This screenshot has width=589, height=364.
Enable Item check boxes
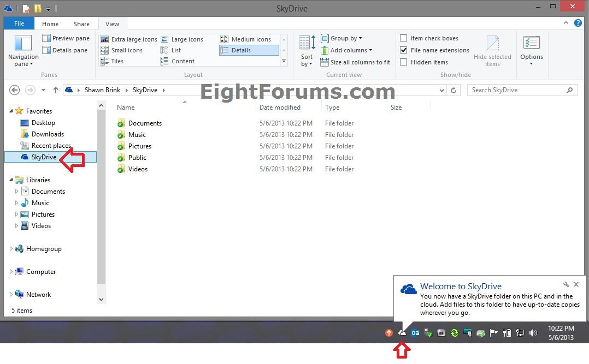[404, 38]
